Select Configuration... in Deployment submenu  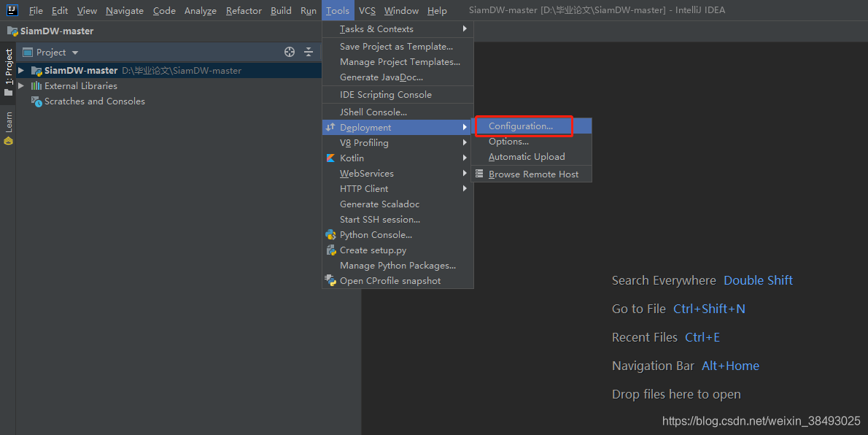[532, 126]
